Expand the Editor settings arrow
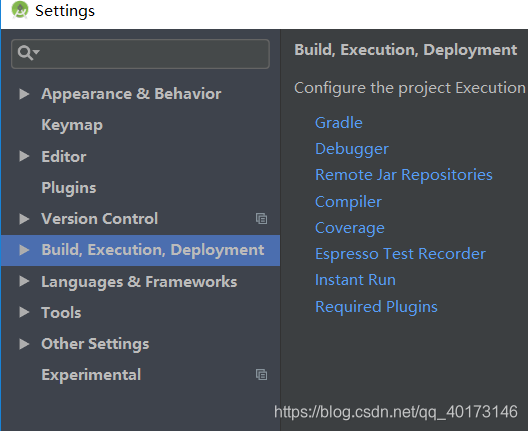This screenshot has height=431, width=528. coord(24,156)
